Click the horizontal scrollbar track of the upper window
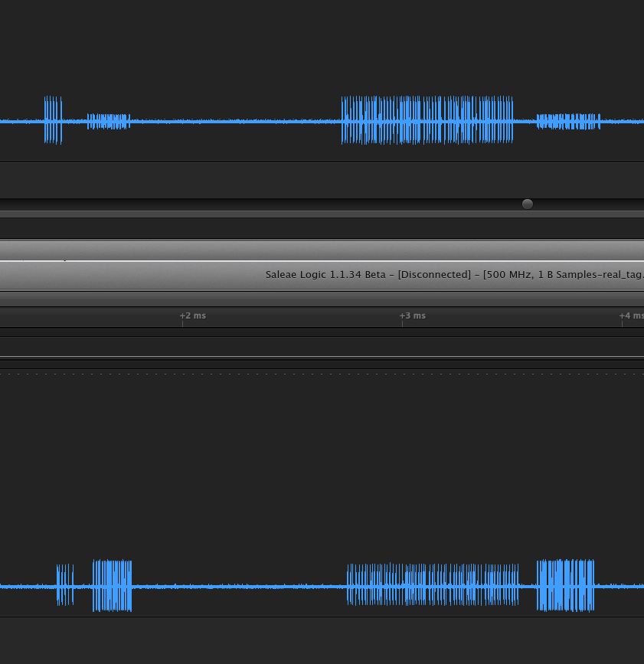This screenshot has height=664, width=644. pyautogui.click(x=322, y=204)
